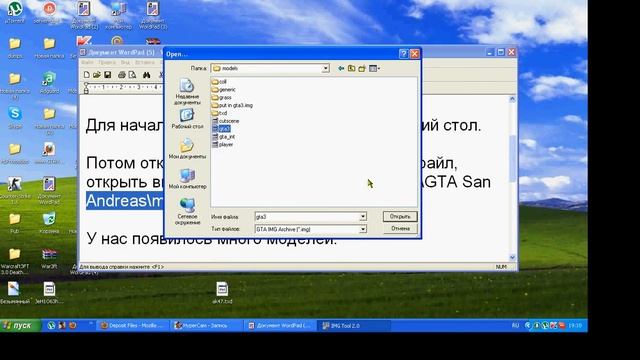
Task: Click the Корзина recycle bin desktop icon
Action: [49, 222]
